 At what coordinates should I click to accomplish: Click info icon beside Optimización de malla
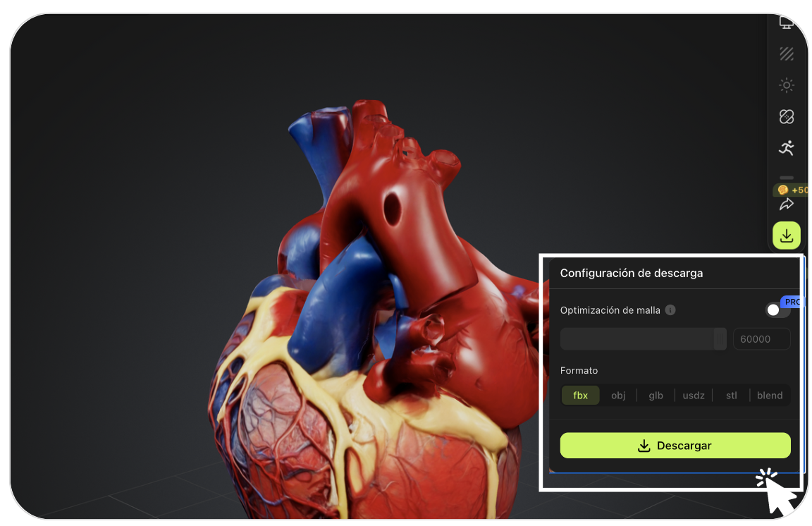(670, 310)
